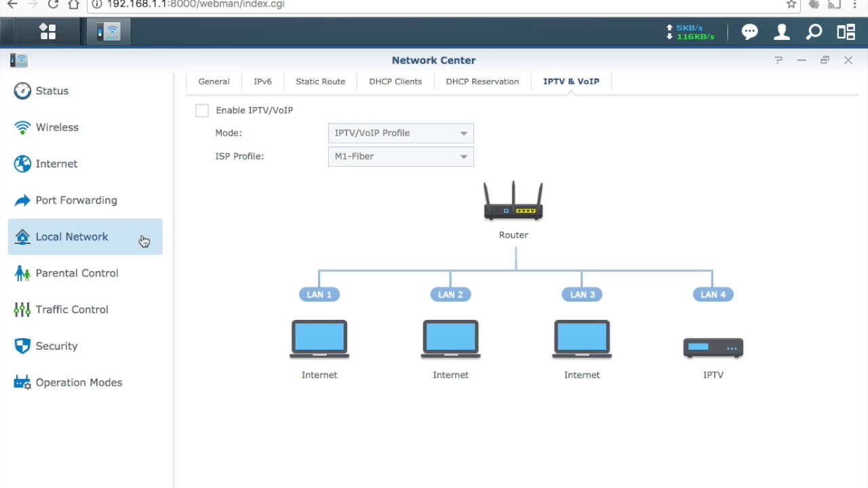Click the LAN 2 port label

click(451, 295)
